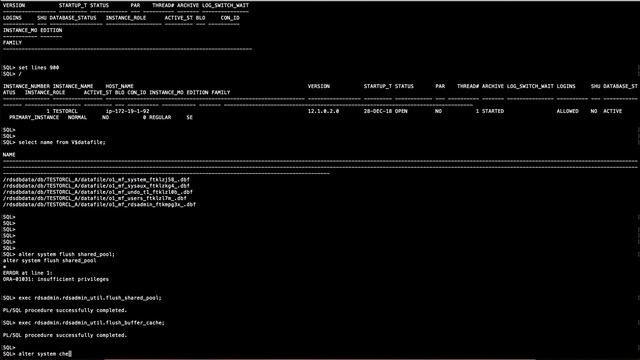Image resolution: width=640 pixels, height=360 pixels.
Task: Click the REGULAR instance mode value
Action: point(160,118)
